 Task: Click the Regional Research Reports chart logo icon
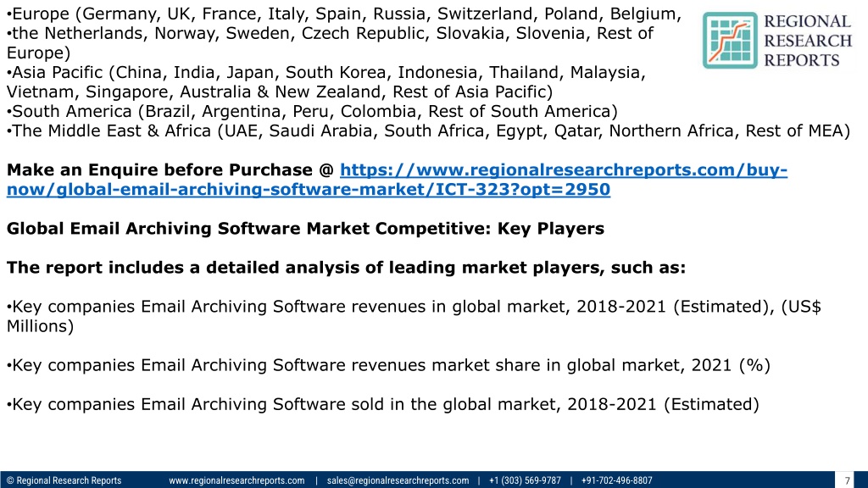[730, 41]
